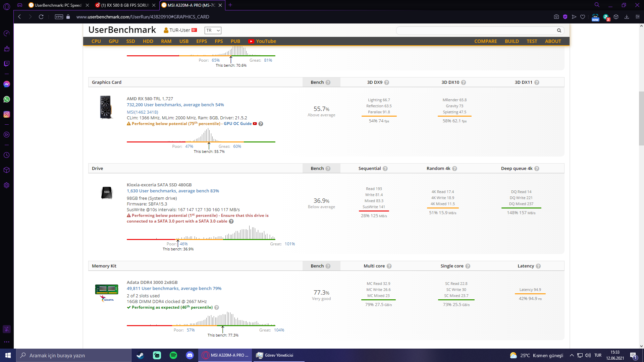
Task: Open Twitch sidebar icon
Action: [x=7, y=64]
